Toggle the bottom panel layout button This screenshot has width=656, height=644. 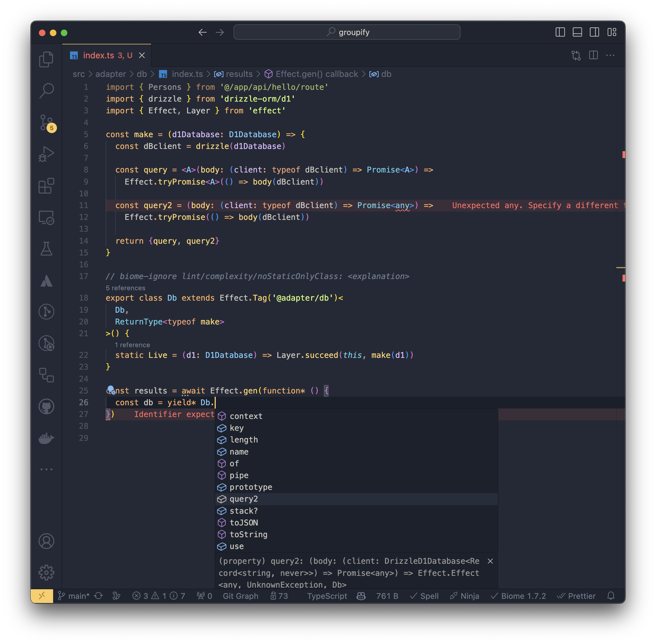[577, 32]
